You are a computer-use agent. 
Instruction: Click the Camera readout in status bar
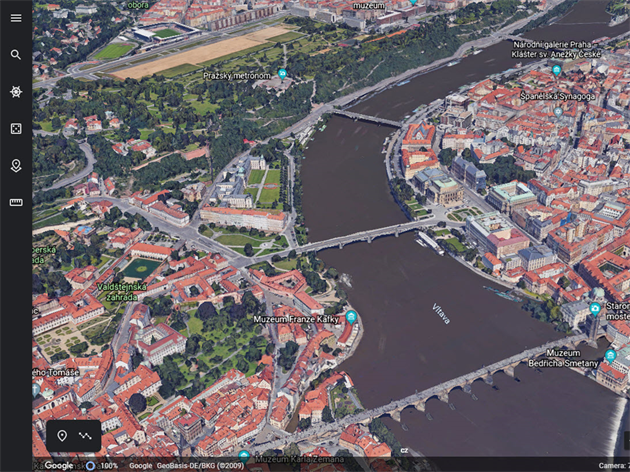click(614, 466)
